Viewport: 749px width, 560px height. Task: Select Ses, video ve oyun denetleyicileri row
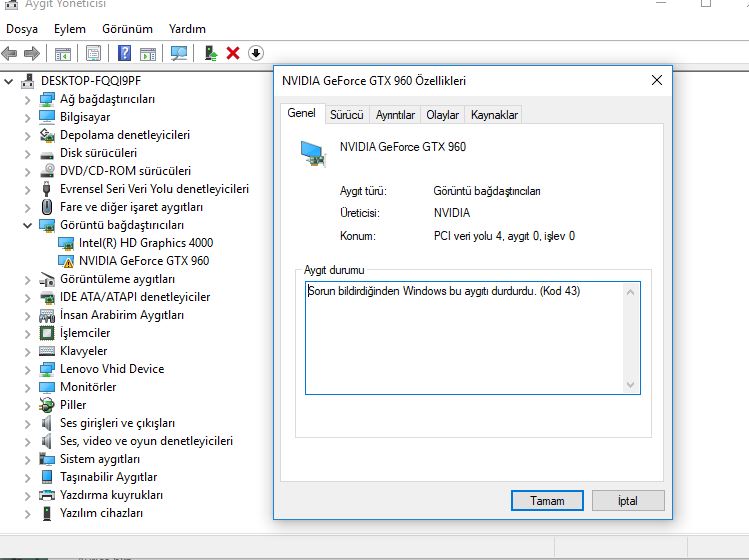click(146, 441)
